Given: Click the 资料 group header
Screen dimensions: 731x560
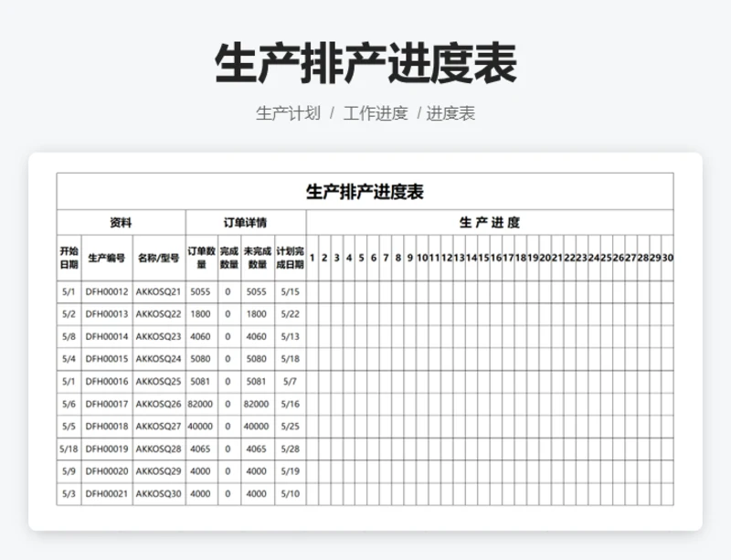Looking at the screenshot, I should [x=122, y=222].
